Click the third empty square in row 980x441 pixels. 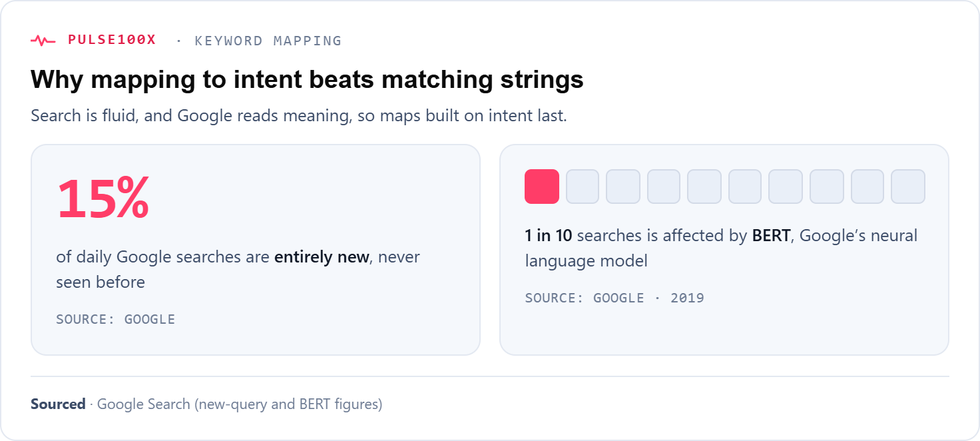click(x=623, y=187)
